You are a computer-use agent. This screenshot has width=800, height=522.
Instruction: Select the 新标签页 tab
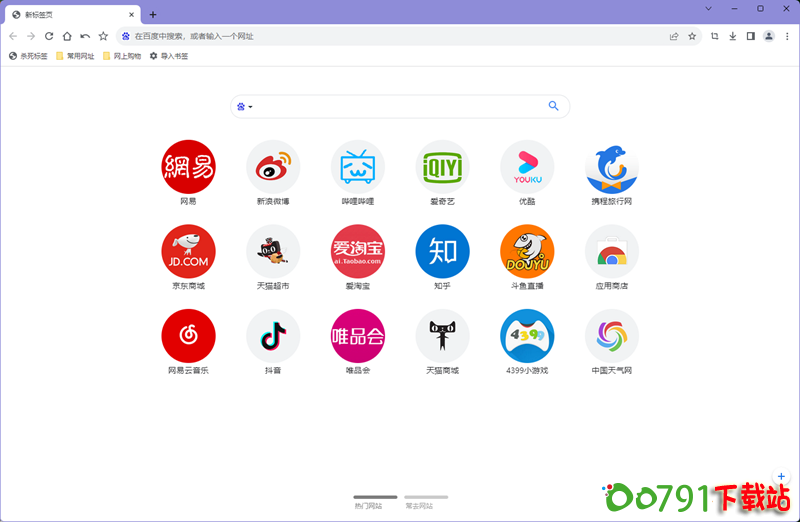tap(73, 15)
